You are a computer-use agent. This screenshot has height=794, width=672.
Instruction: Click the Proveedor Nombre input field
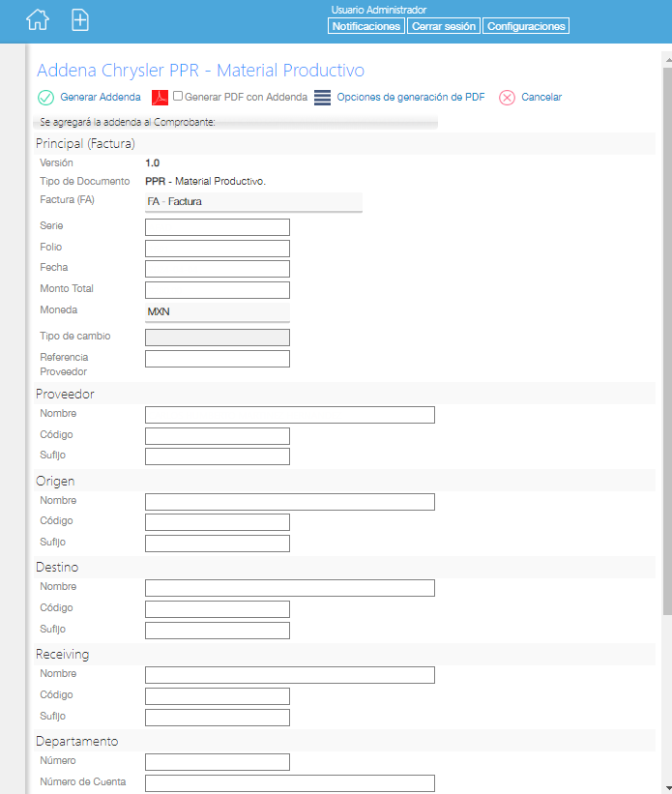point(290,415)
